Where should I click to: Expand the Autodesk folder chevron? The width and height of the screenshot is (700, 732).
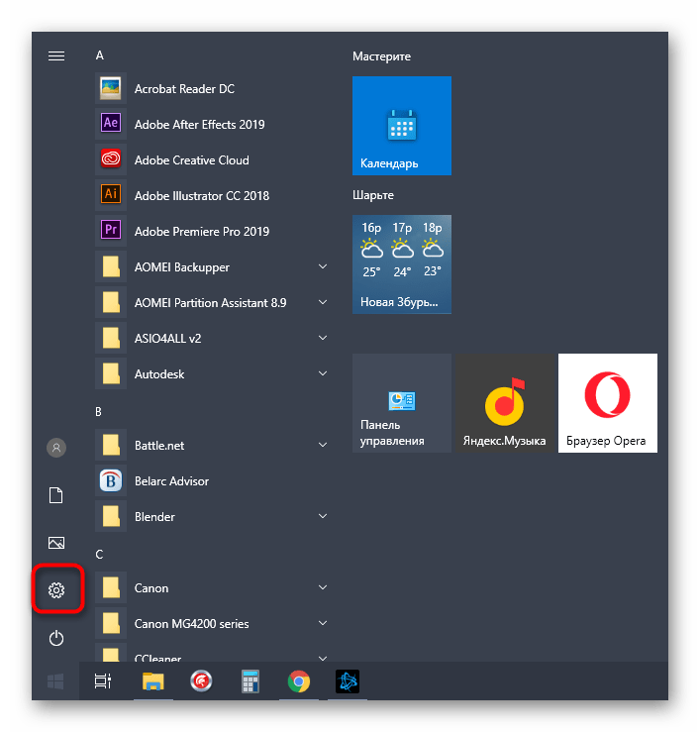(x=323, y=373)
